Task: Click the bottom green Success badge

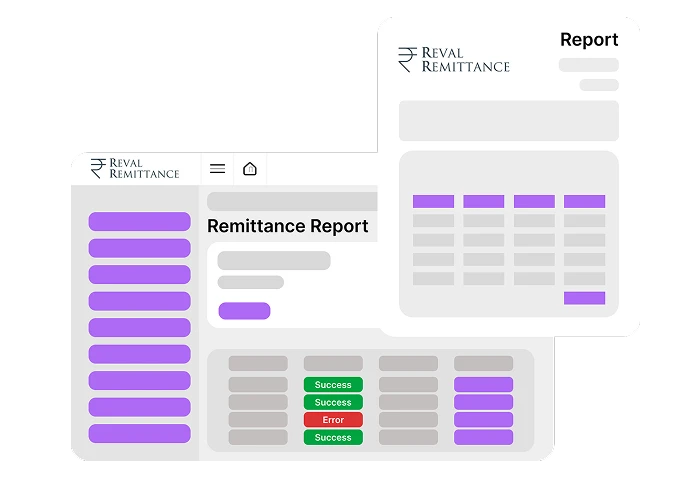Action: tap(333, 437)
